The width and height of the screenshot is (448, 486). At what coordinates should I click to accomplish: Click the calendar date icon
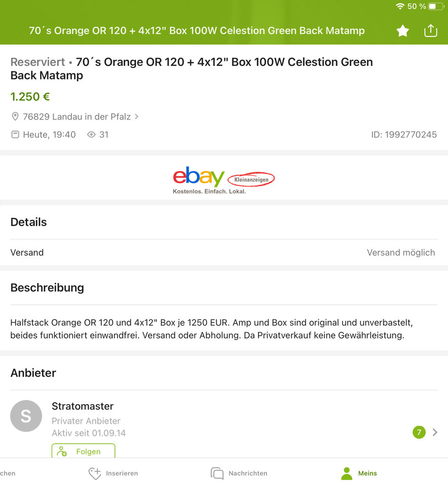click(15, 135)
